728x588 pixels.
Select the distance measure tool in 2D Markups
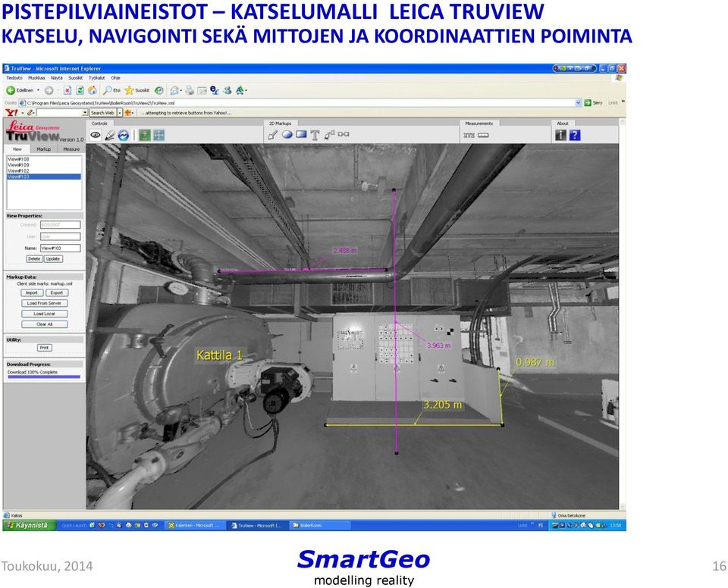click(344, 134)
